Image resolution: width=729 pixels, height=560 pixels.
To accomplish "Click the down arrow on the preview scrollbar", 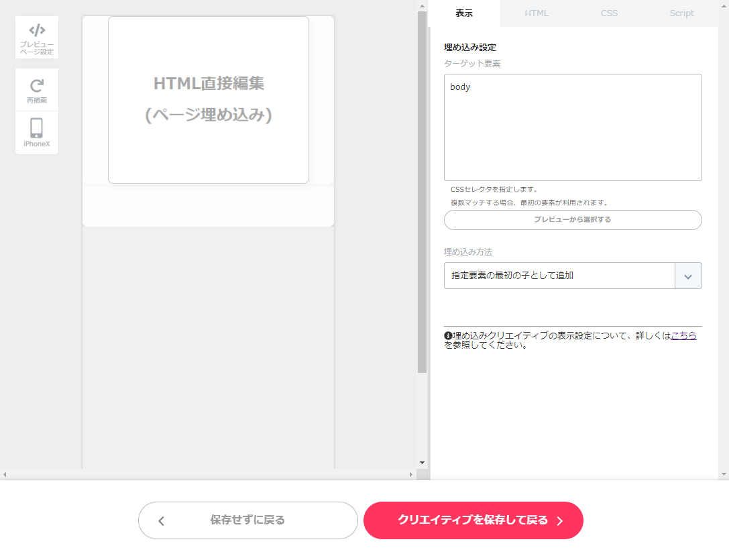I will (x=422, y=461).
